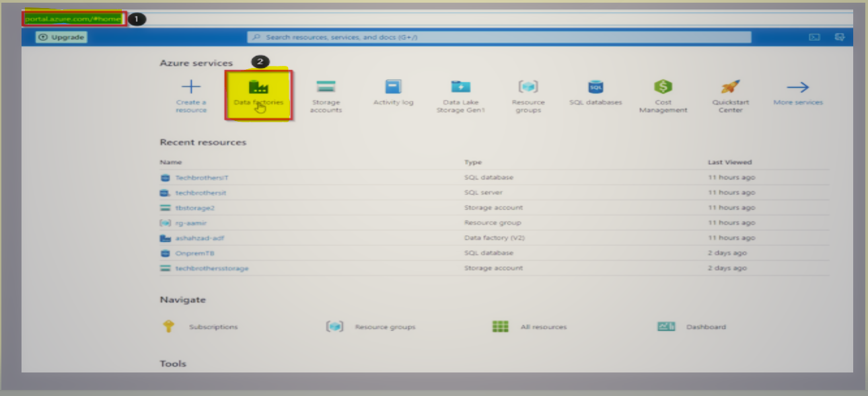868x396 pixels.
Task: Click Subscriptions key icon under Navigate
Action: tap(168, 327)
